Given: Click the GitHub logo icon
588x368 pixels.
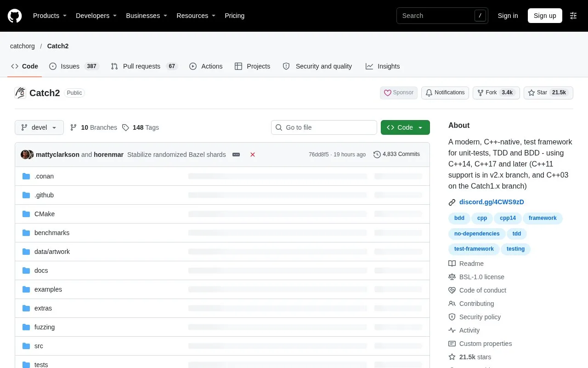Looking at the screenshot, I should click(15, 16).
